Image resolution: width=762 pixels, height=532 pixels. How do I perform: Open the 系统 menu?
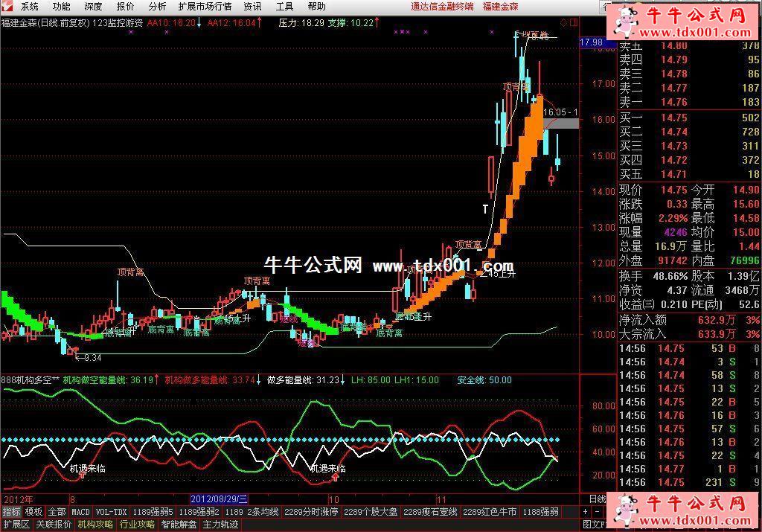pyautogui.click(x=30, y=6)
